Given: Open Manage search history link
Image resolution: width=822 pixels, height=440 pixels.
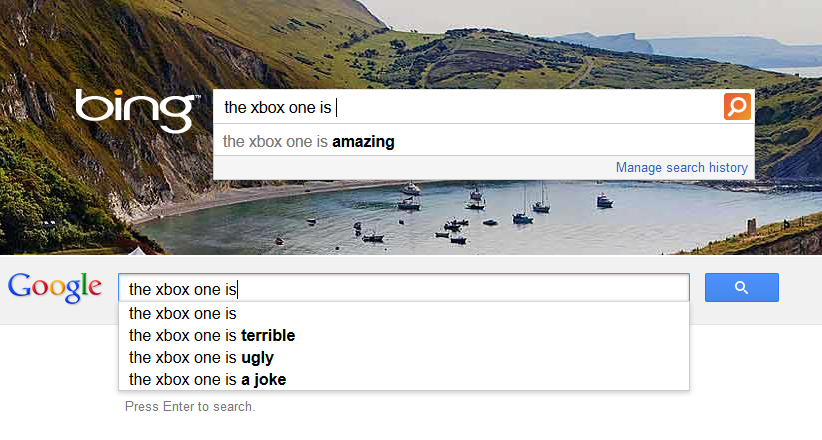Looking at the screenshot, I should point(681,167).
